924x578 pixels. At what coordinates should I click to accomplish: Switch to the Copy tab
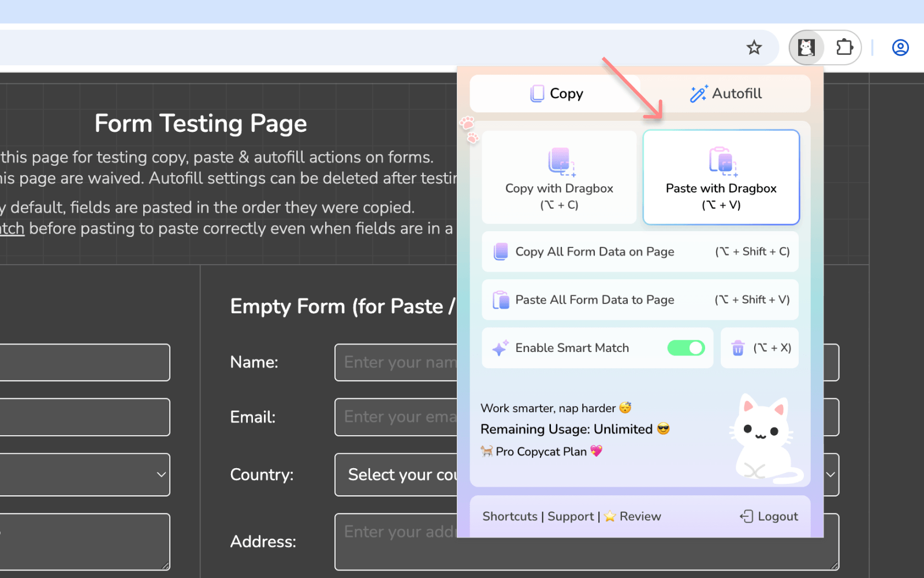556,93
